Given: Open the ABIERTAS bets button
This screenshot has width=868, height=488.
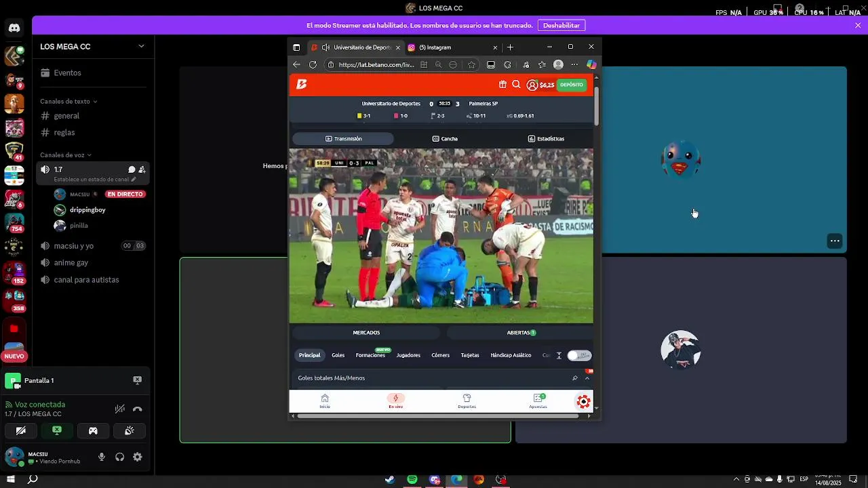Looking at the screenshot, I should [521, 333].
